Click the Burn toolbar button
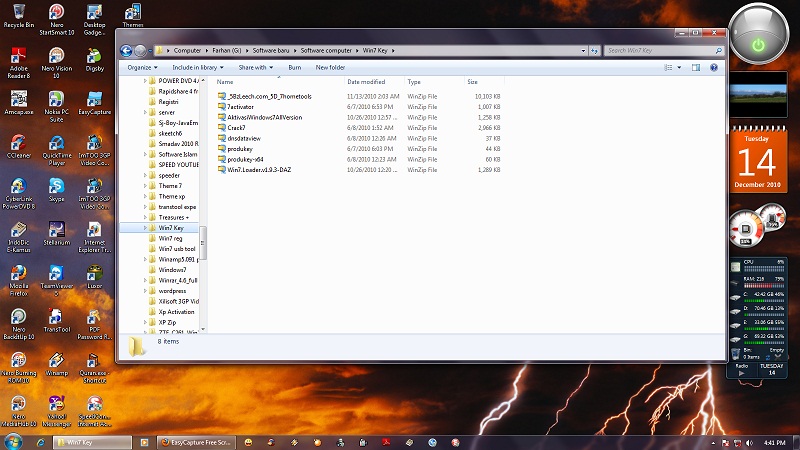The image size is (800, 450). coord(294,67)
